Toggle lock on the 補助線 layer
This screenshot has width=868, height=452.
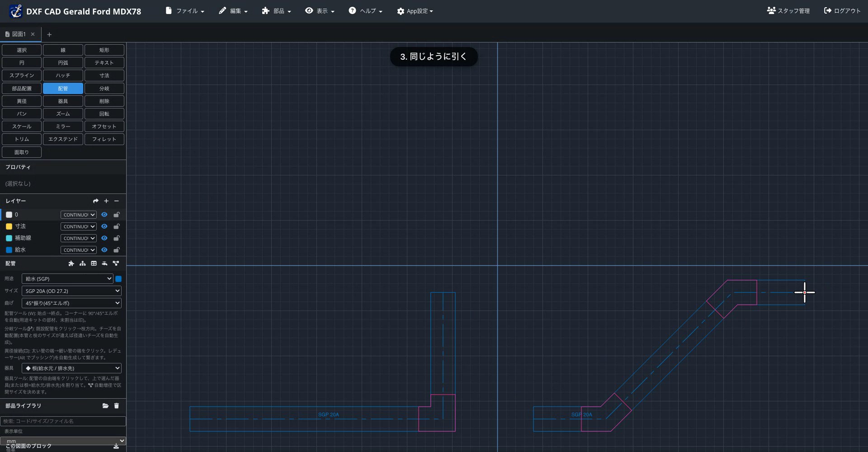[x=117, y=238]
